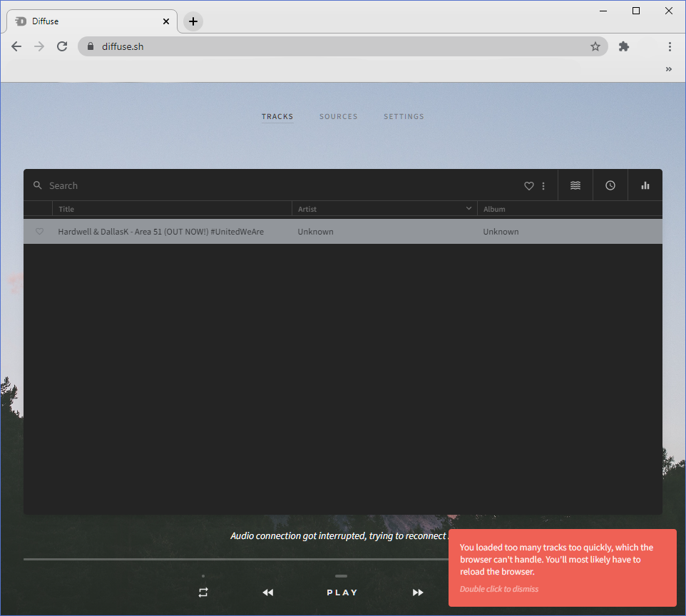Reload the page with the refresh button

pos(62,46)
